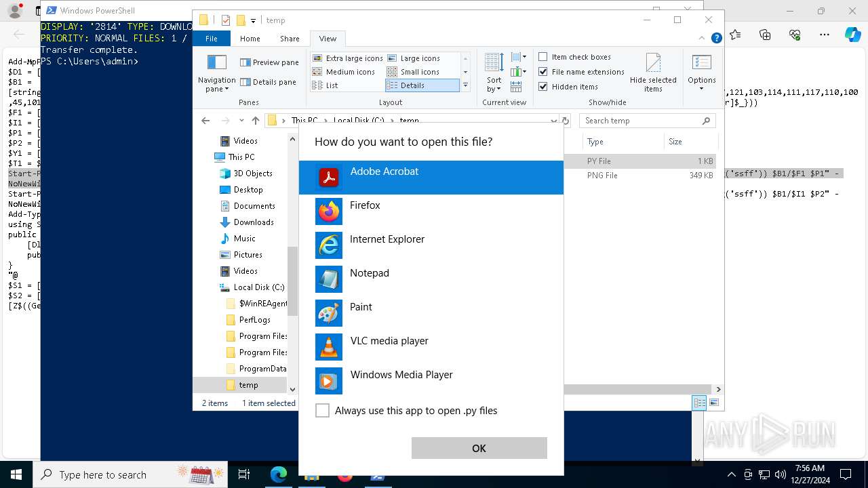Open the Windows Start menu

16,474
